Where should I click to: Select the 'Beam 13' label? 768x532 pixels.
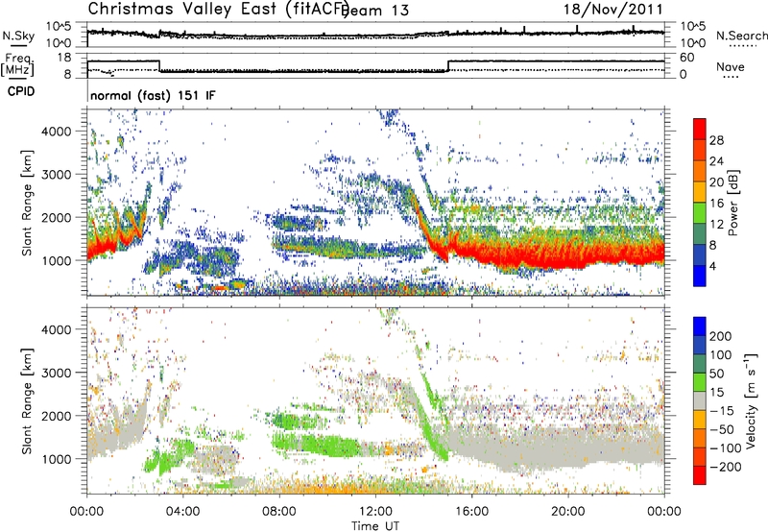[x=376, y=11]
